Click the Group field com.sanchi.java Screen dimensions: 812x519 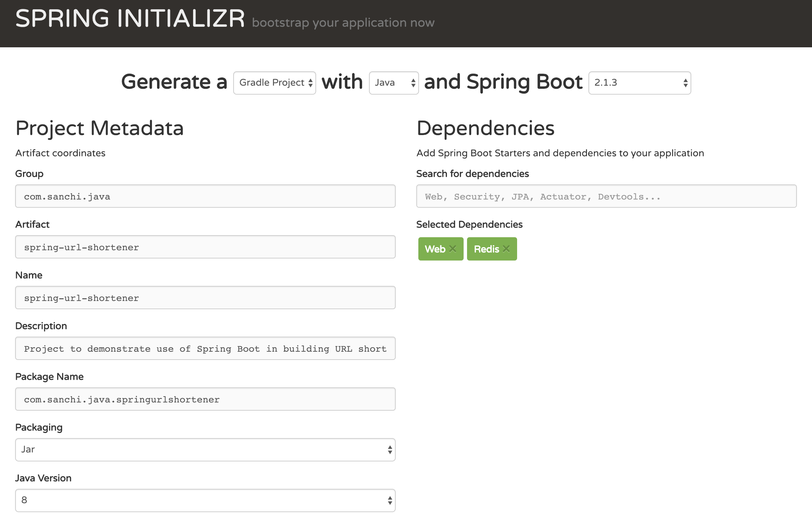(205, 196)
